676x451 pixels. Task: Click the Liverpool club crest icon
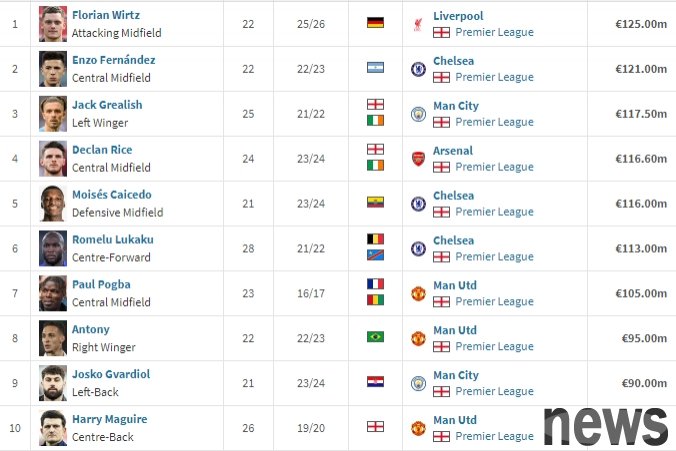[418, 24]
